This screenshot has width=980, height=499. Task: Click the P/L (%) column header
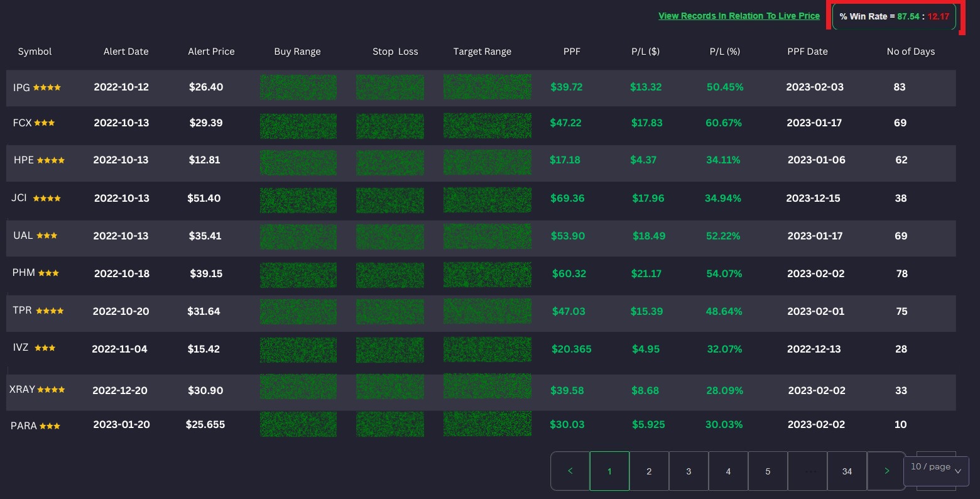(x=724, y=52)
